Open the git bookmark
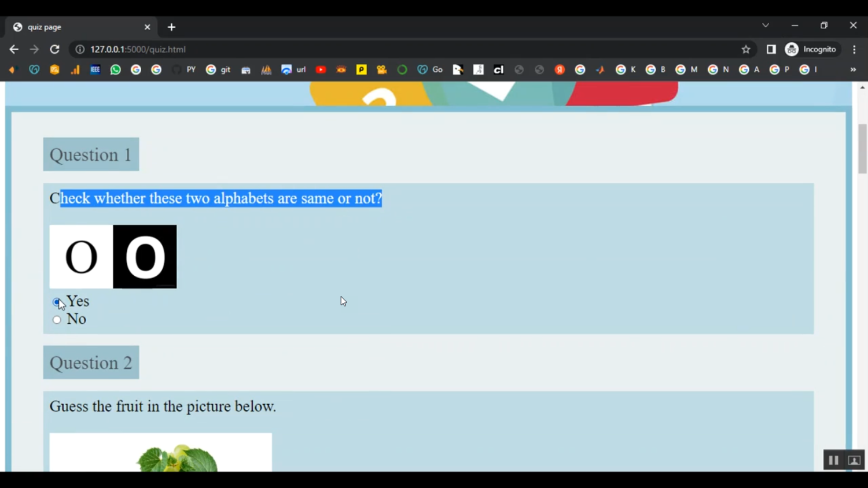This screenshot has height=488, width=868. [218, 70]
